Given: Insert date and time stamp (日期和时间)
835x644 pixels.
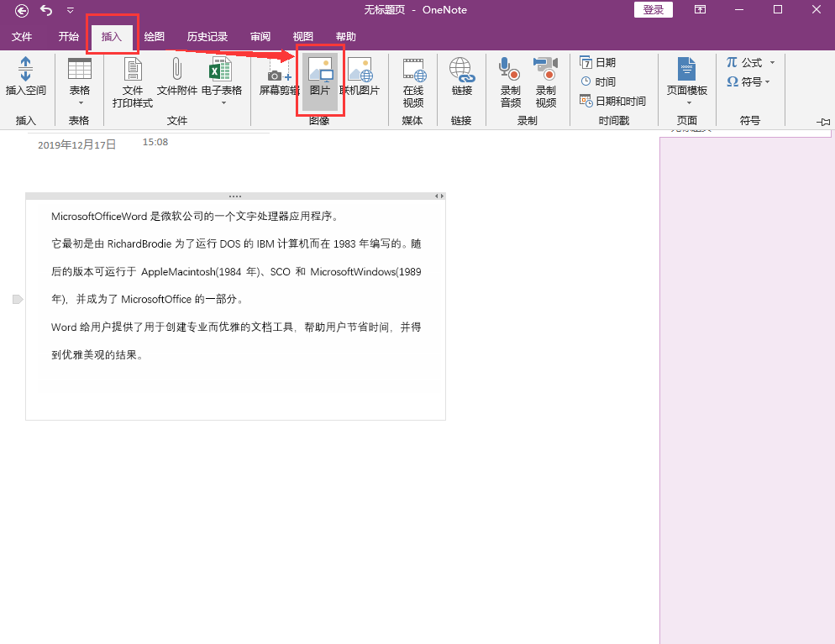Looking at the screenshot, I should (612, 101).
